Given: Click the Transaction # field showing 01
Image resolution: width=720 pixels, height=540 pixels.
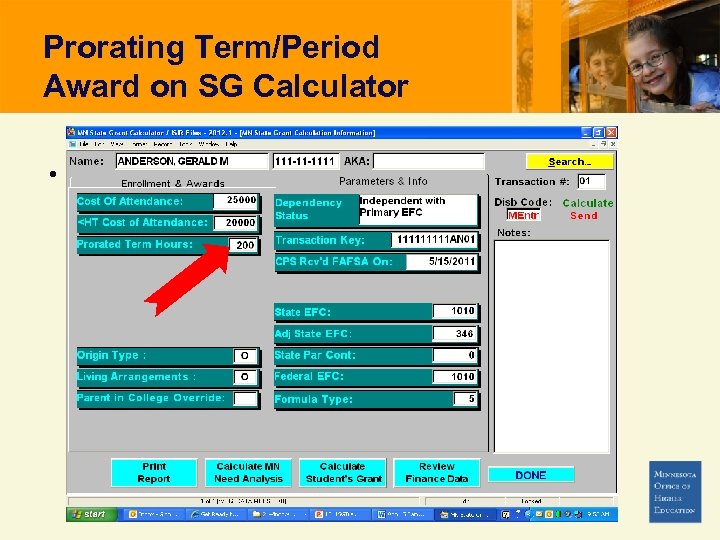Looking at the screenshot, I should (591, 181).
